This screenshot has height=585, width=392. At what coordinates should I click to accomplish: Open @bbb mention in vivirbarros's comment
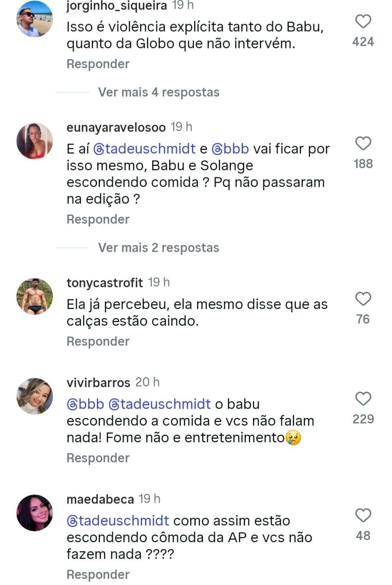click(x=86, y=404)
